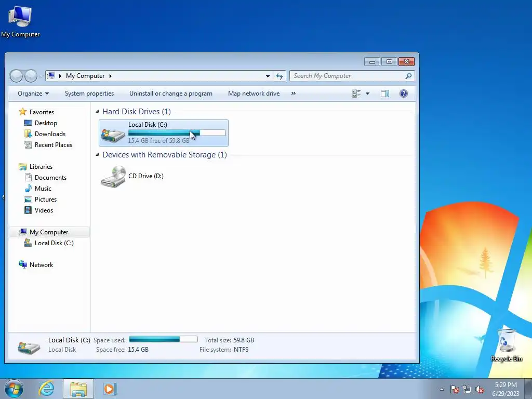The width and height of the screenshot is (532, 399).
Task: Click the Change your view icon
Action: 356,94
